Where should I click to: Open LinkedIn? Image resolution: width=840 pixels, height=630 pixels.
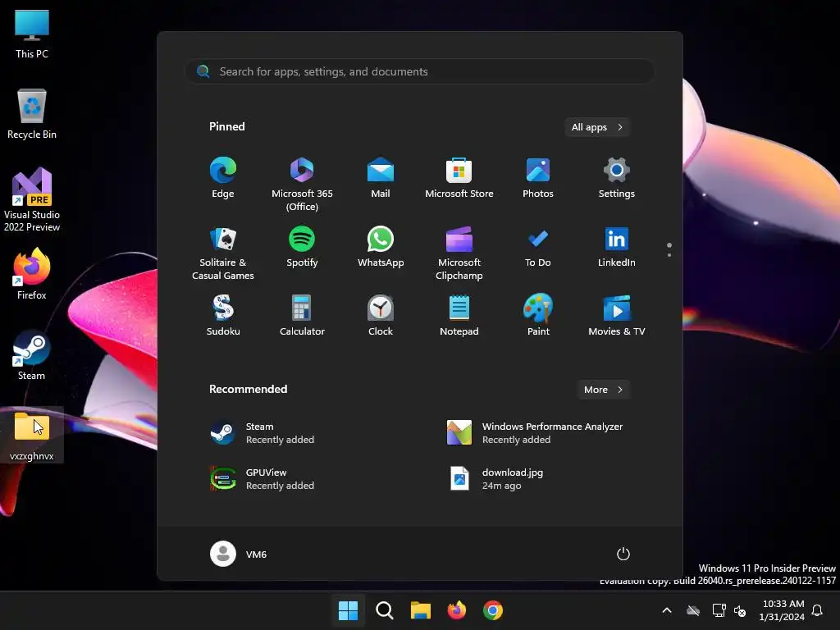pos(617,247)
